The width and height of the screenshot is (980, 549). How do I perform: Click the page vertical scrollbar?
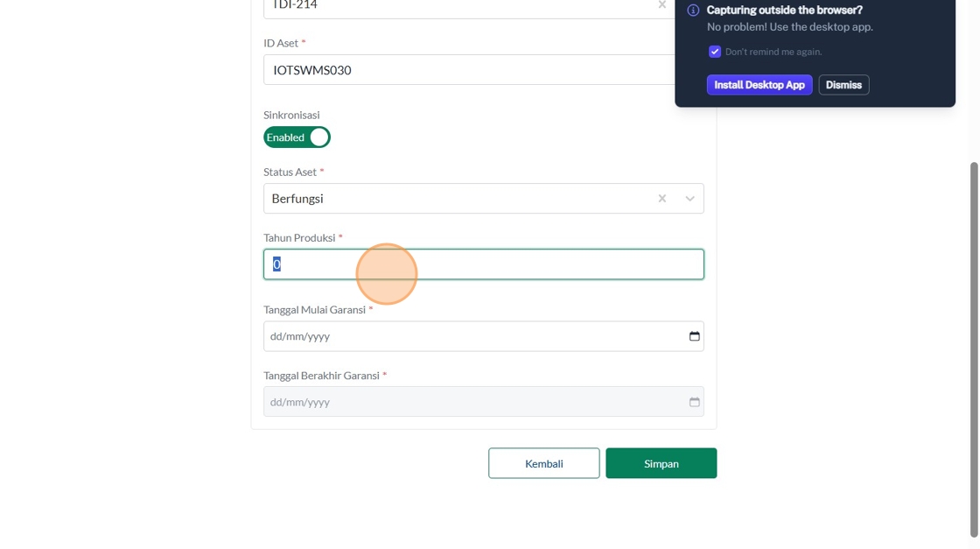tap(974, 350)
